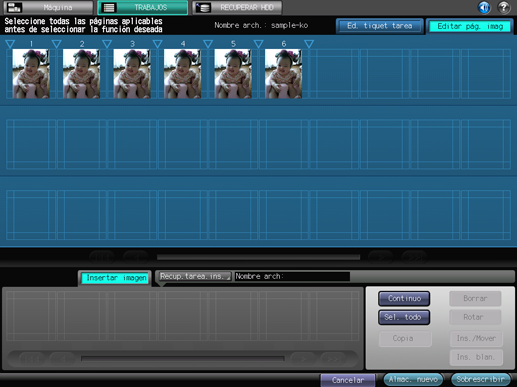Image resolution: width=517 pixels, height=387 pixels.
Task: Click the RECUPERAR HDD disk icon
Action: pyautogui.click(x=203, y=7)
